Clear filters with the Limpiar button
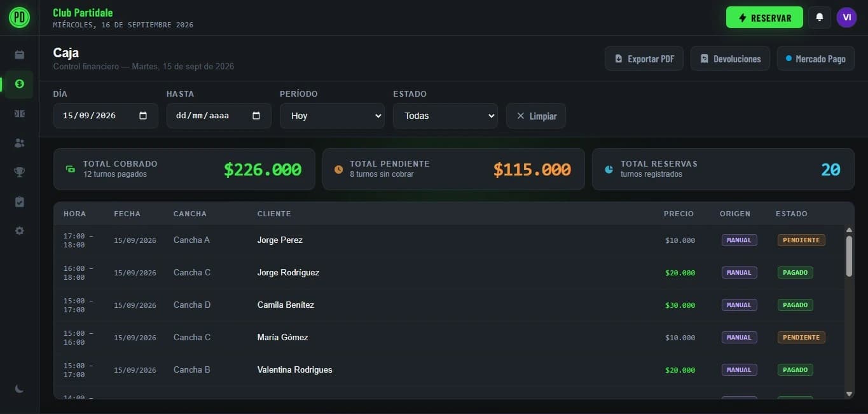868x414 pixels. coord(536,116)
